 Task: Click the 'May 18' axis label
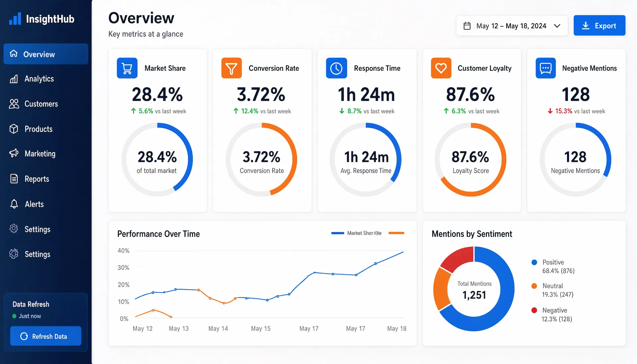[x=397, y=328]
